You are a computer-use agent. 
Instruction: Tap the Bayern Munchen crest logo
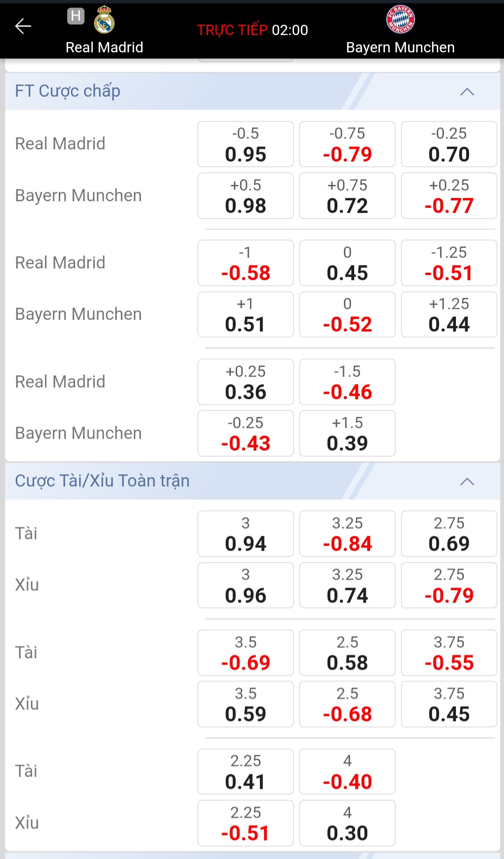point(400,19)
